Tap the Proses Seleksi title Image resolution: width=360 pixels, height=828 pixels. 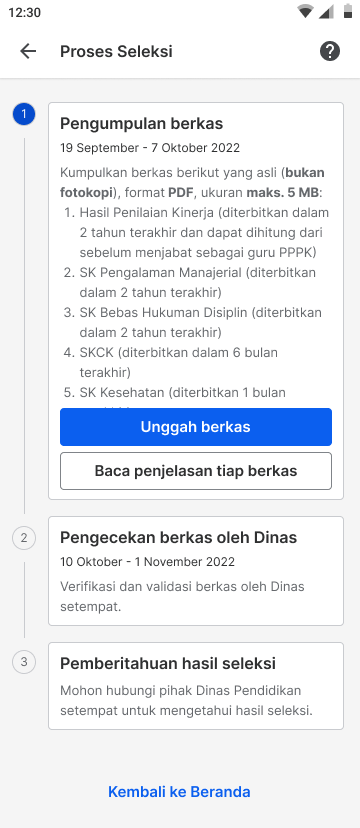pyautogui.click(x=116, y=52)
